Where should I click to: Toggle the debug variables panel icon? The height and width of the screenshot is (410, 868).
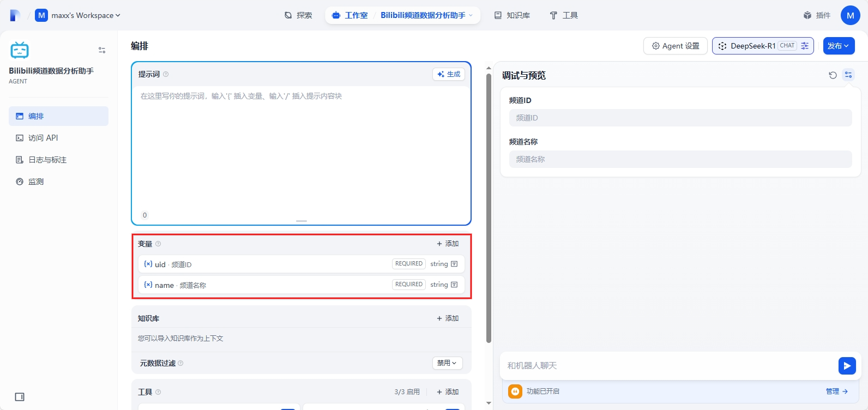coord(848,75)
